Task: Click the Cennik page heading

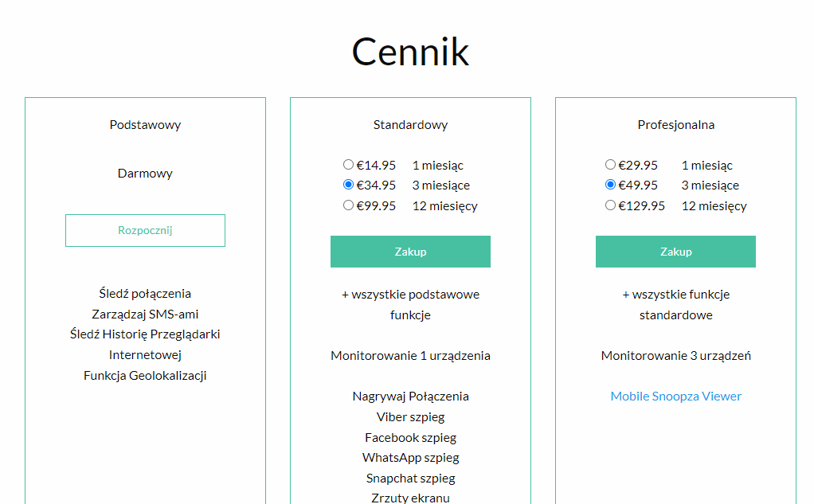Action: [411, 52]
